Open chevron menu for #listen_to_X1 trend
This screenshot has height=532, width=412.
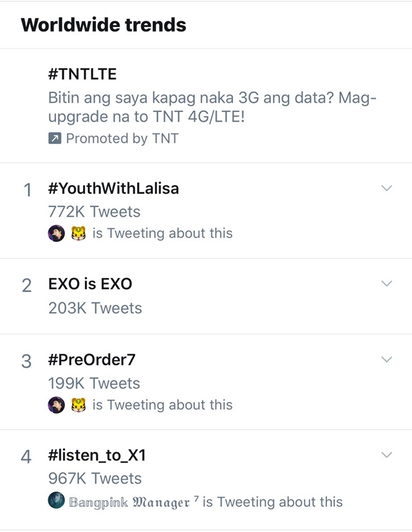point(387,455)
